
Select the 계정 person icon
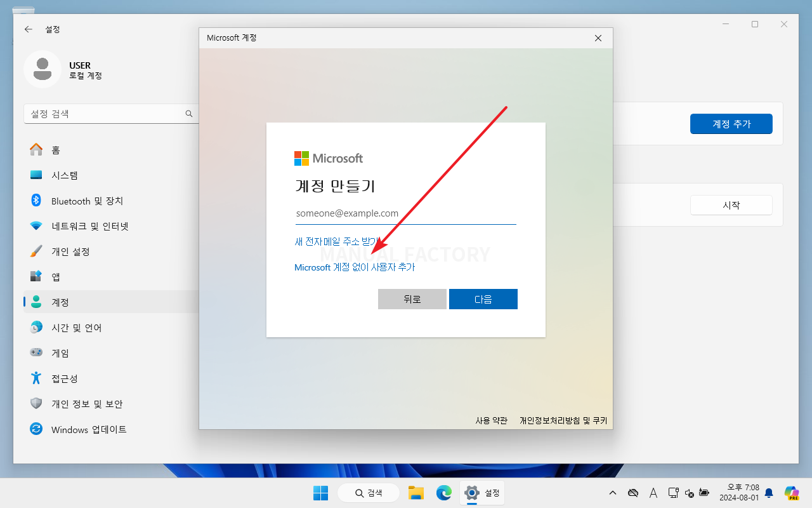tap(36, 302)
